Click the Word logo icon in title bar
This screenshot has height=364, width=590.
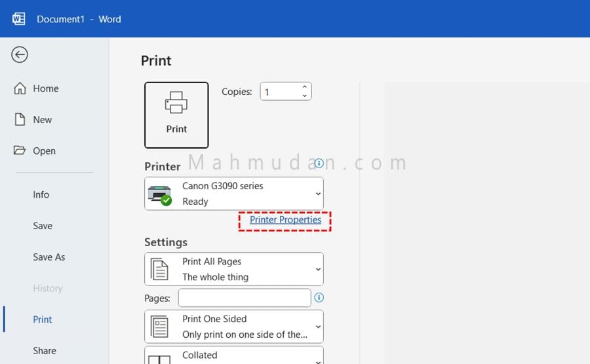(x=19, y=19)
